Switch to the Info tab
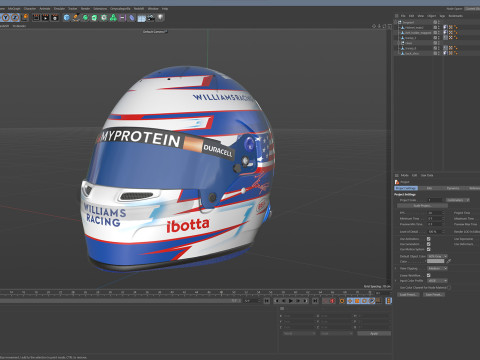 click(x=429, y=188)
